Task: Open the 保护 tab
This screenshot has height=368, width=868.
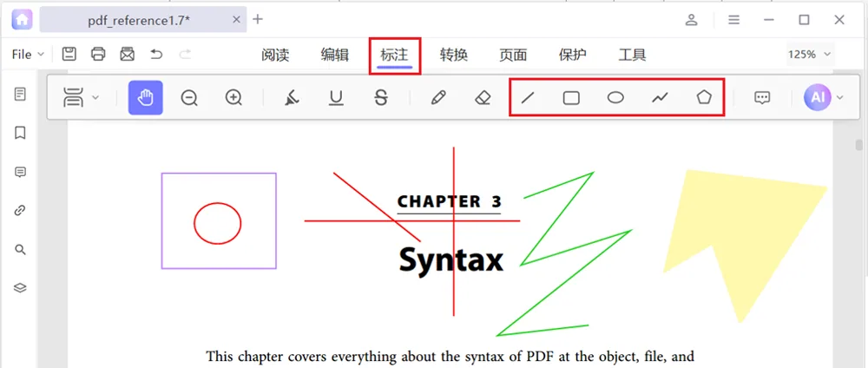Action: [x=573, y=55]
